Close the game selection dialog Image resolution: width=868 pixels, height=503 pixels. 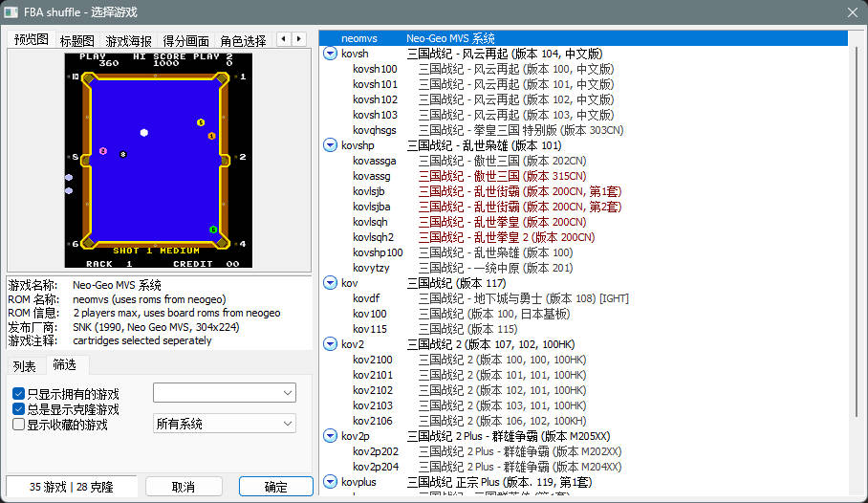point(853,12)
